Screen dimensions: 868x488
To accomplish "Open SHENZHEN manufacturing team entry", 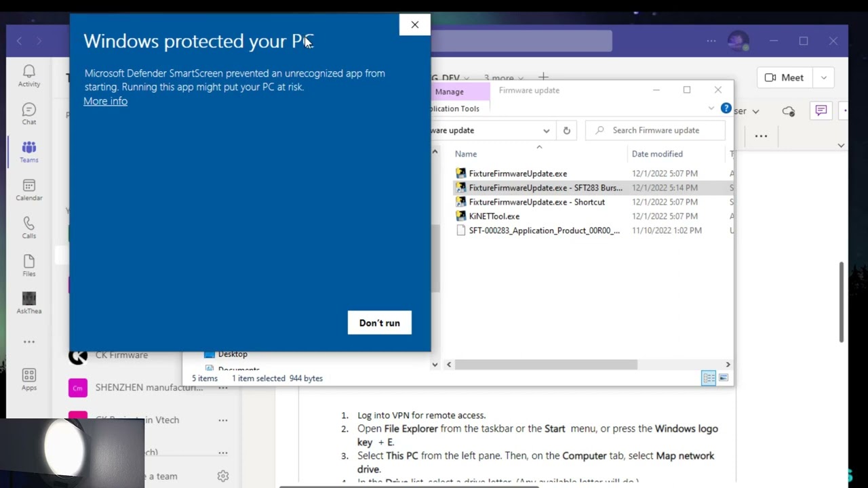I will pyautogui.click(x=149, y=388).
